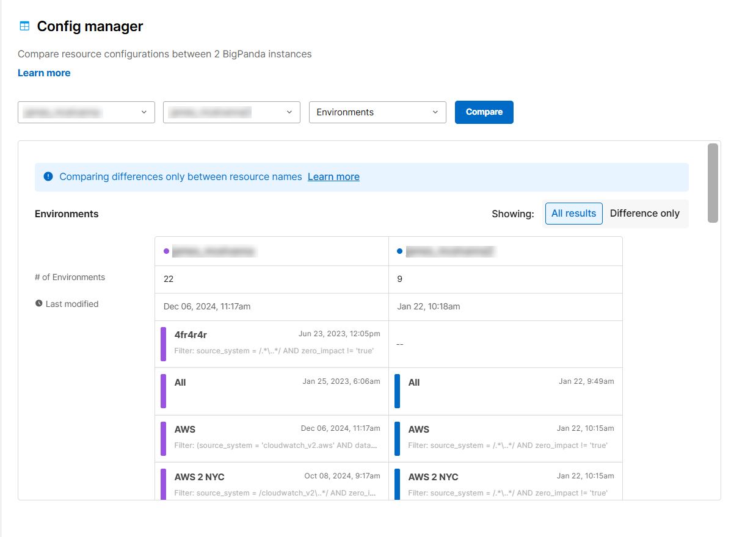Switch the results view to Difference only
This screenshot has width=756, height=537.
click(645, 213)
